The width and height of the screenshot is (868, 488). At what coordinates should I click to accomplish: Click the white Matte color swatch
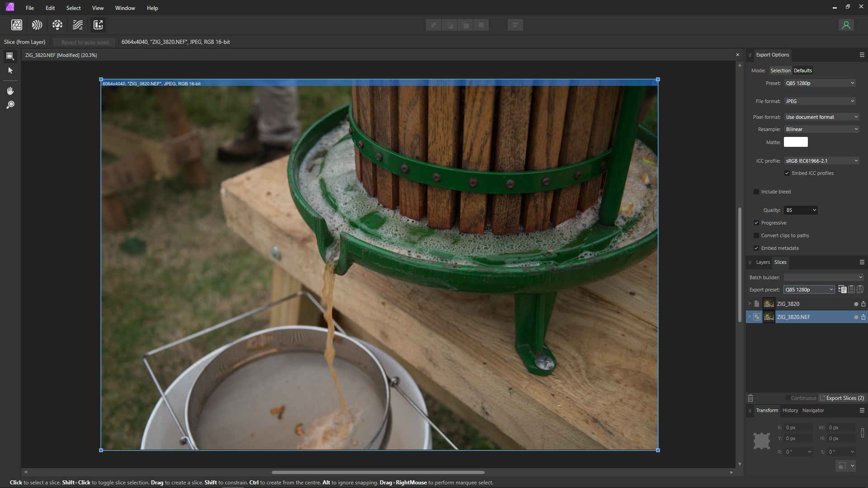coord(796,142)
